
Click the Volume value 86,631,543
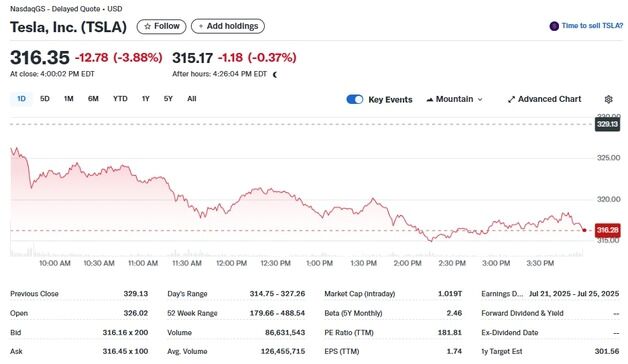coord(285,332)
